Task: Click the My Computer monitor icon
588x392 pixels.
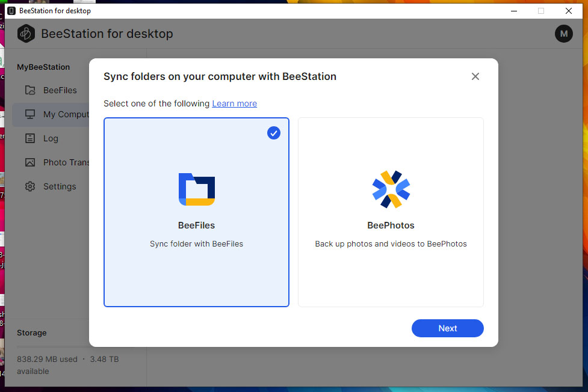Action: [x=30, y=114]
